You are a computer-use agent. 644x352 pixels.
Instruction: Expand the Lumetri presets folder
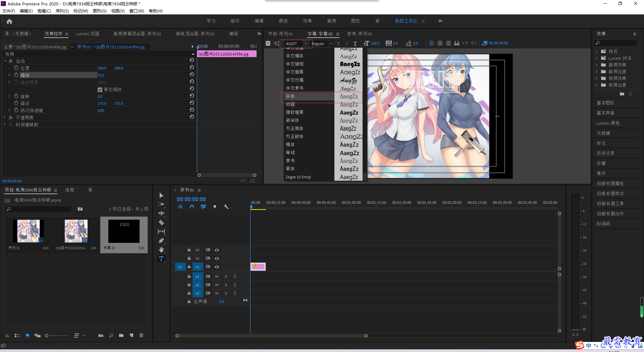pos(597,58)
